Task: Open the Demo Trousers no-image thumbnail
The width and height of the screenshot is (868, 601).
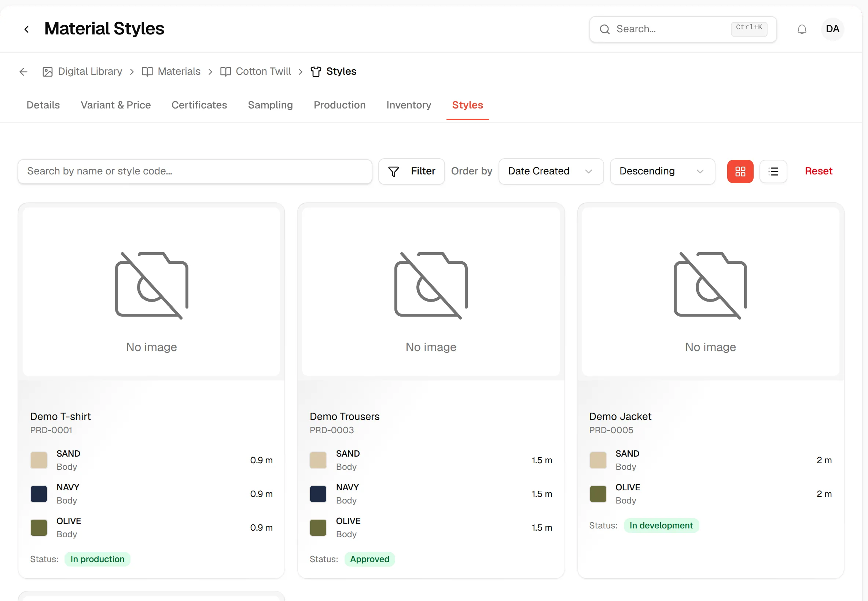Action: coord(431,292)
